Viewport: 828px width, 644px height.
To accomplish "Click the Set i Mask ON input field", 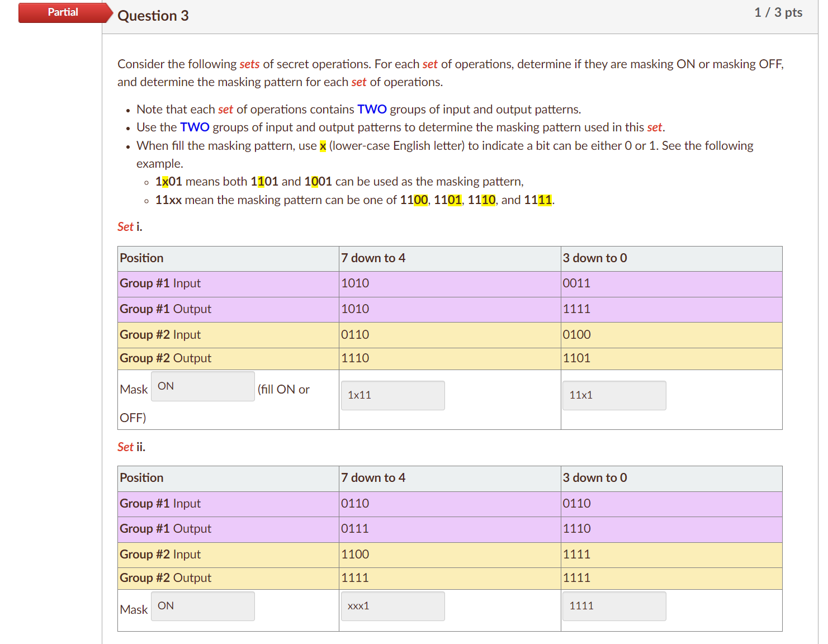I will [202, 386].
